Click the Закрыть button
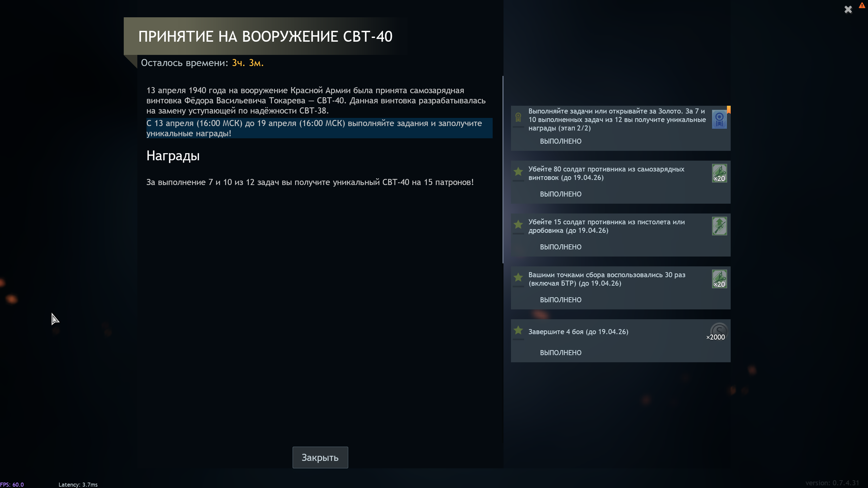This screenshot has height=488, width=868. click(320, 457)
